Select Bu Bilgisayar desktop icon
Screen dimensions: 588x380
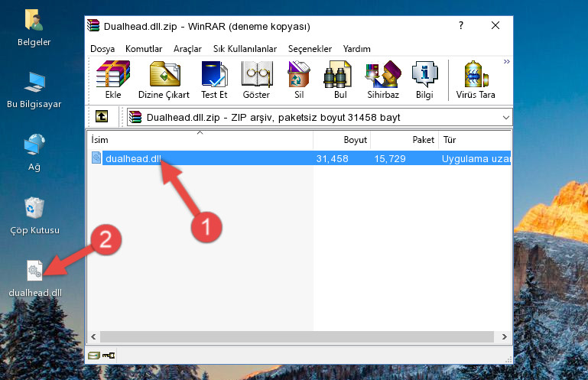pos(34,90)
